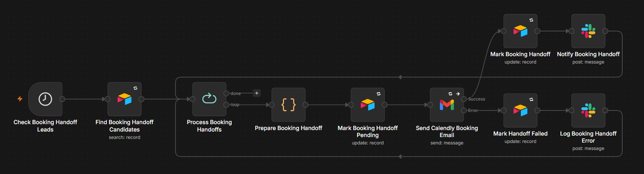Open the Notify Booking Handoff Slack node
The image size is (644, 174).
tap(588, 31)
